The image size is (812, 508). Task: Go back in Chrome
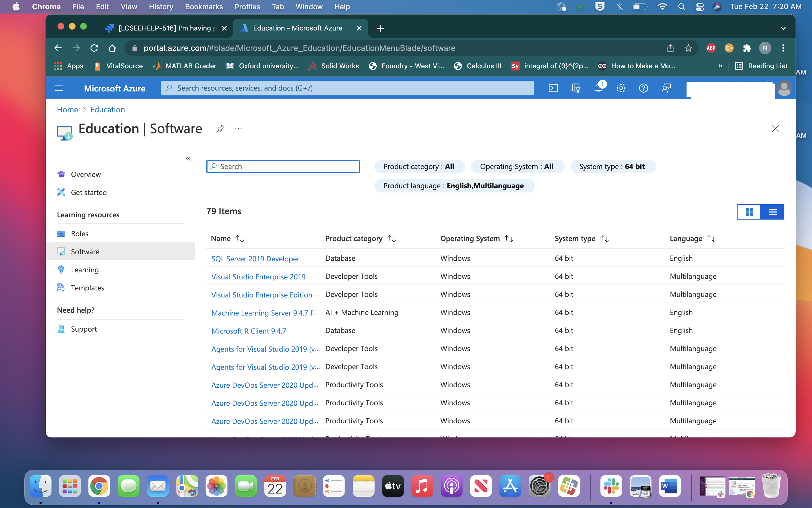click(58, 48)
